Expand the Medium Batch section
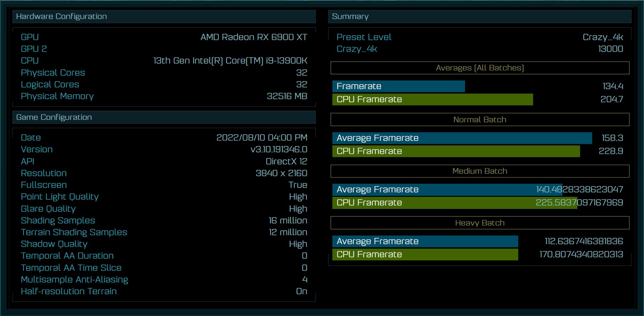The width and height of the screenshot is (644, 316). [x=480, y=171]
